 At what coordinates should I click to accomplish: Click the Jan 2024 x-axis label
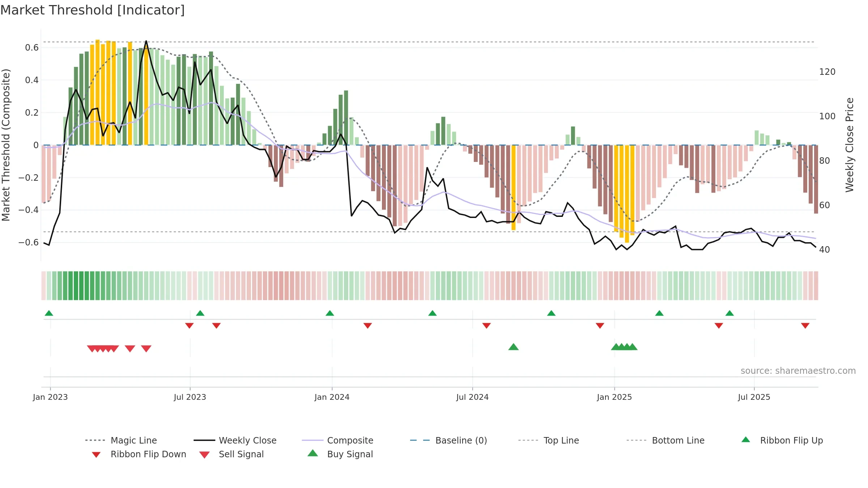coord(332,397)
